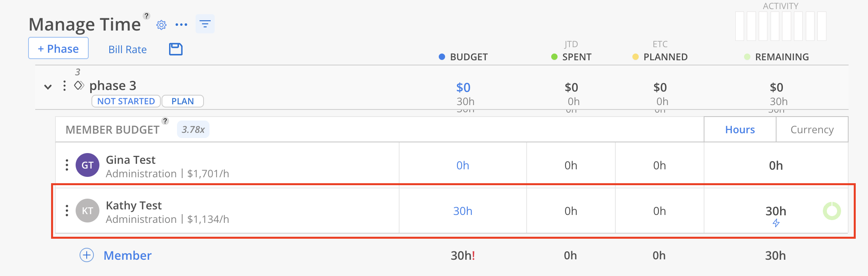Open Member Budget help question mark
Screen dimensions: 868x276
tap(165, 121)
